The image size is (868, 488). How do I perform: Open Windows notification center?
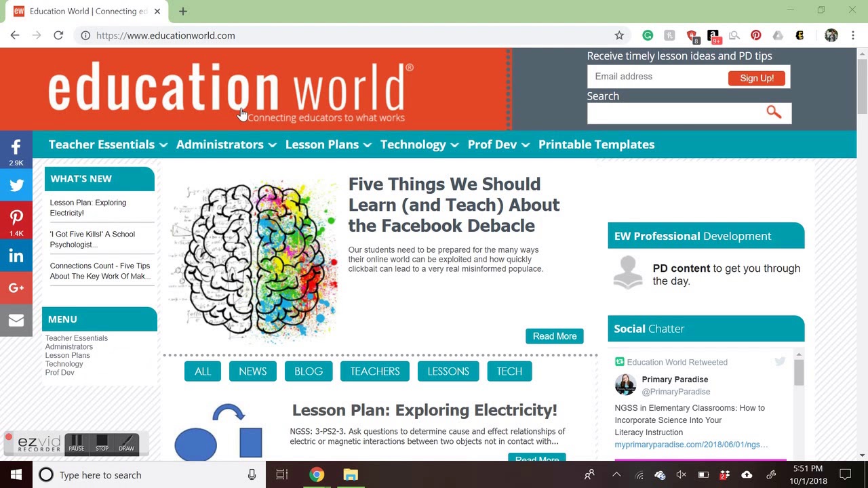click(x=846, y=474)
